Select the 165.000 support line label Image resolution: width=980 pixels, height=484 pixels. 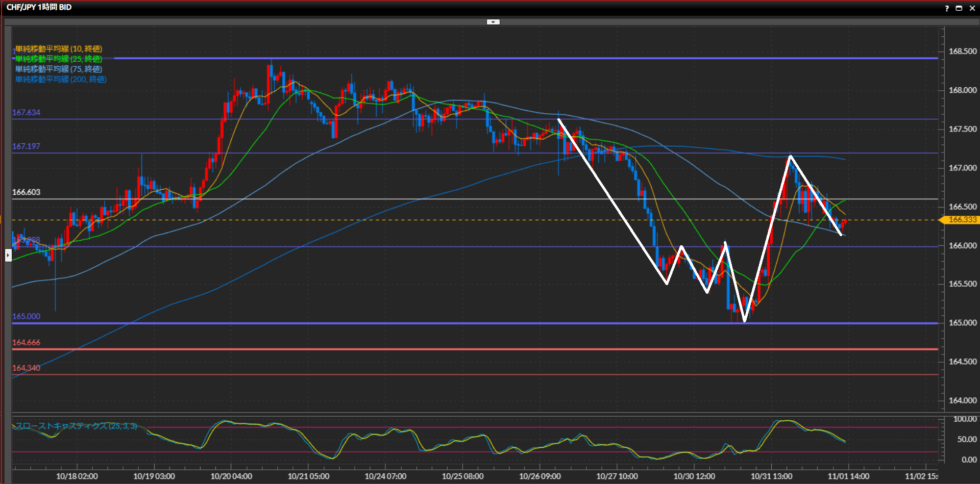26,317
